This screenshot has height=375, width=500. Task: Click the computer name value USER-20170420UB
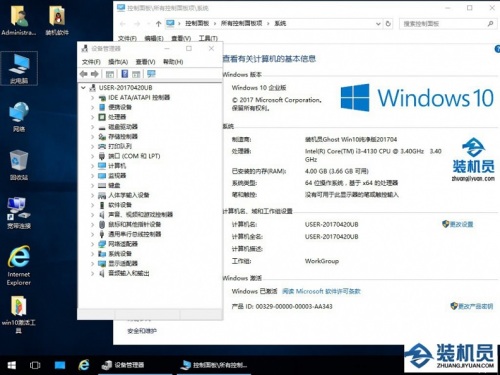331,224
